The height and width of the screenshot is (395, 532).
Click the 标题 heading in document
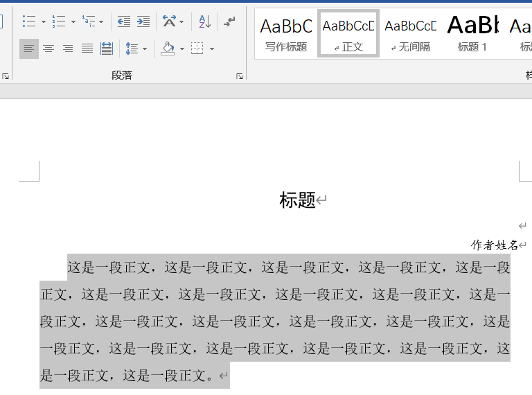(x=298, y=200)
